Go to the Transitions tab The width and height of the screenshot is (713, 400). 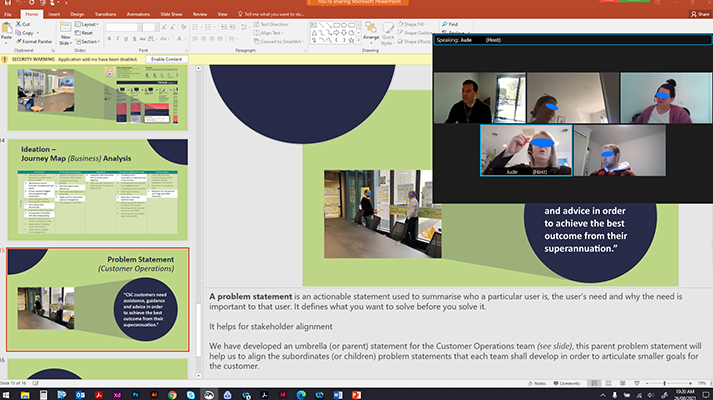point(105,14)
